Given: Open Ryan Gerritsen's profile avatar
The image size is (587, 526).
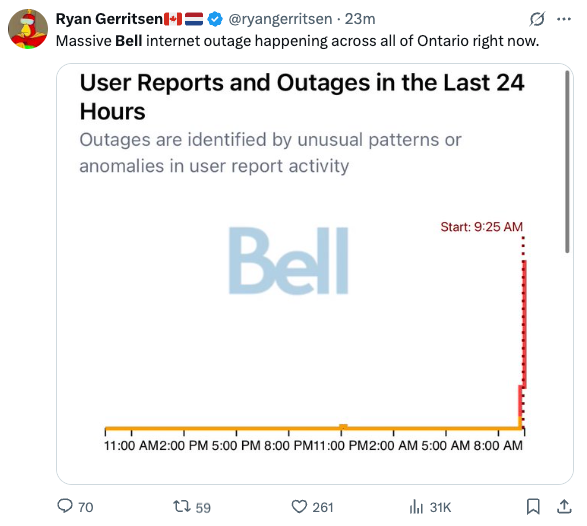Looking at the screenshot, I should pyautogui.click(x=28, y=29).
